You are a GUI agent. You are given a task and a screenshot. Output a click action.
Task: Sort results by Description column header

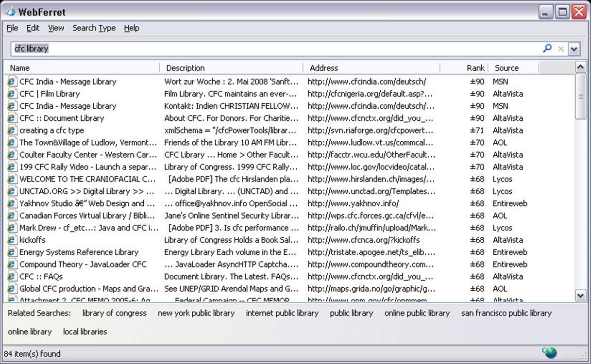231,68
